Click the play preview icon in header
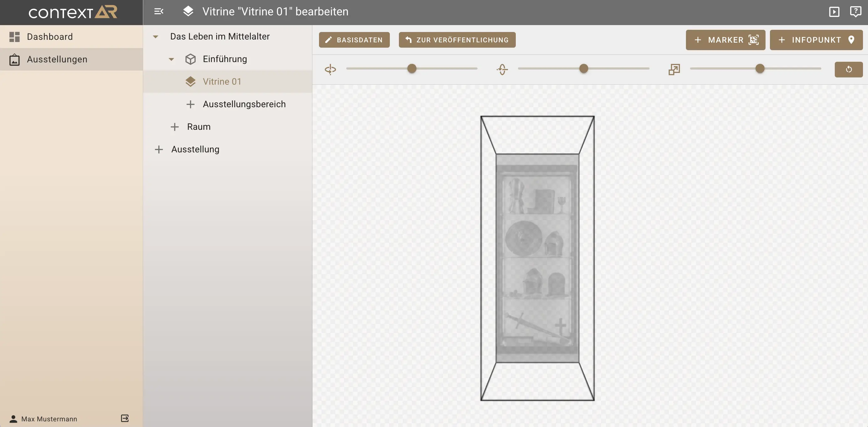The image size is (868, 427). coord(834,12)
